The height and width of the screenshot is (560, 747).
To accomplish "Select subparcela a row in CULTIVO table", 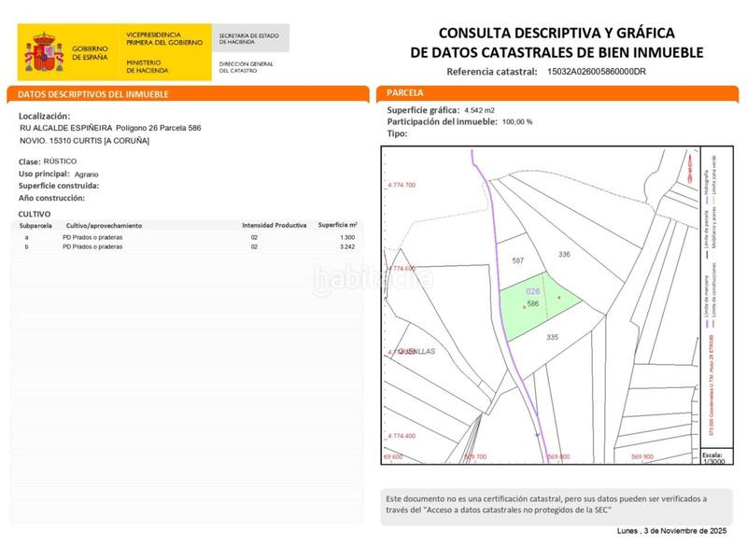I will 187,238.
